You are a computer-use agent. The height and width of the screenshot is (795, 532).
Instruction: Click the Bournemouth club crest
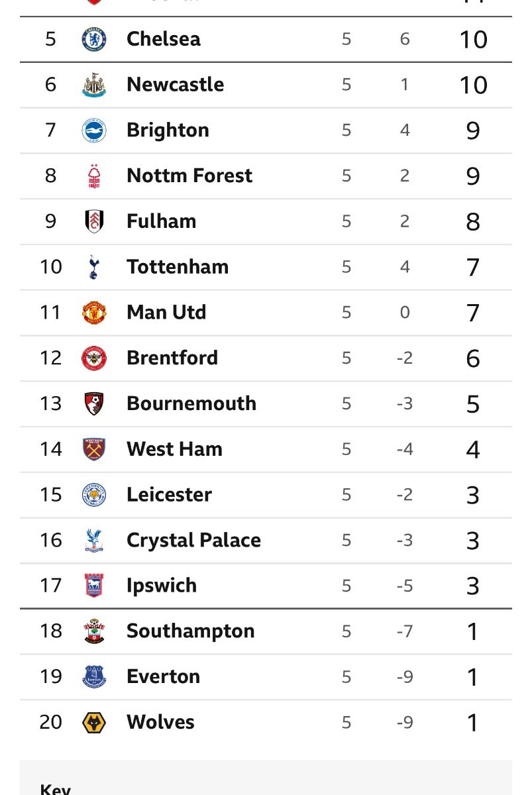point(93,404)
